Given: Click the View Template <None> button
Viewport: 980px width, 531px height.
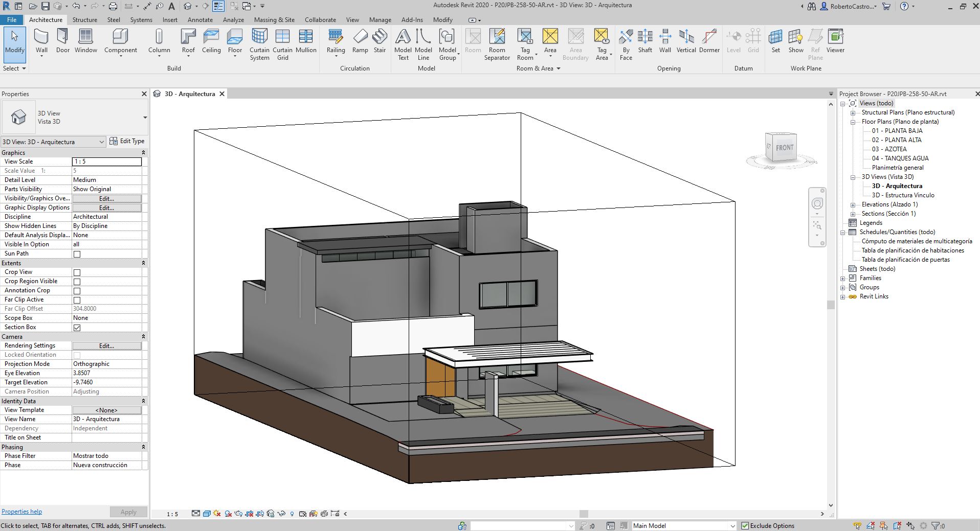Looking at the screenshot, I should pyautogui.click(x=106, y=410).
